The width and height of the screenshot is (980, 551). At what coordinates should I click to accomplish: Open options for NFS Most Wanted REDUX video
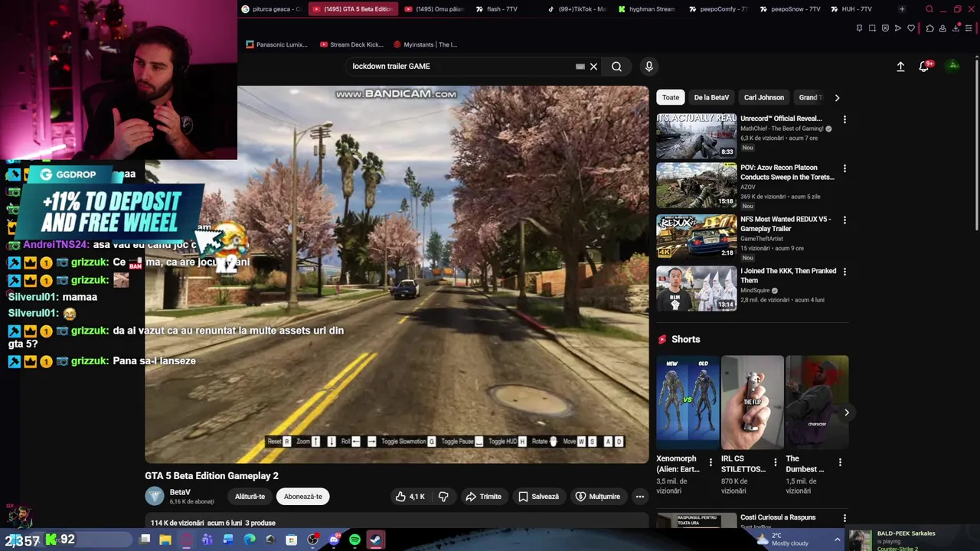[x=844, y=220]
